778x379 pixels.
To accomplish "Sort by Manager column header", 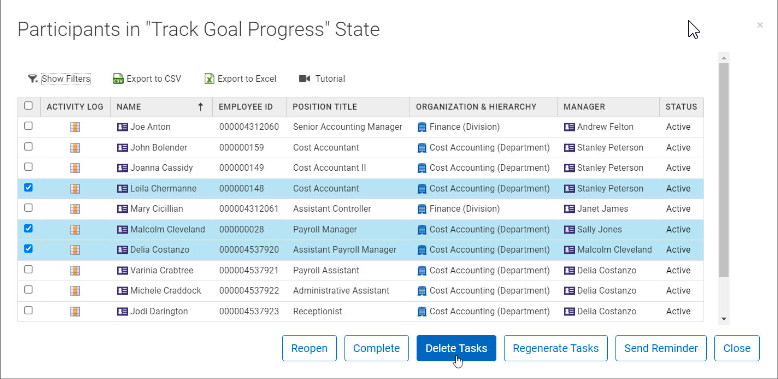I will [x=608, y=107].
